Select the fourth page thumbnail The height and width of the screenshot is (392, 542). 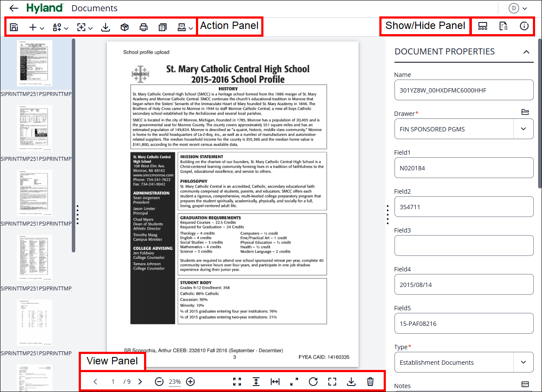tap(35, 258)
